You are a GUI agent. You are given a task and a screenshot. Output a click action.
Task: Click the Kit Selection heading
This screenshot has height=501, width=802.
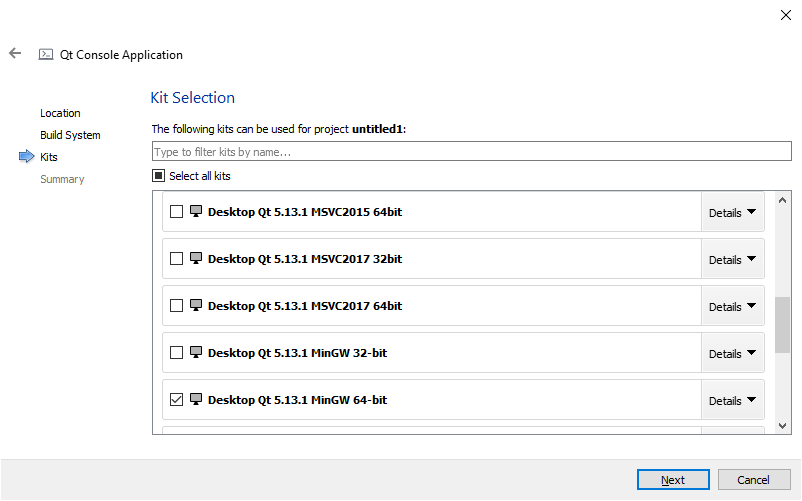tap(192, 97)
